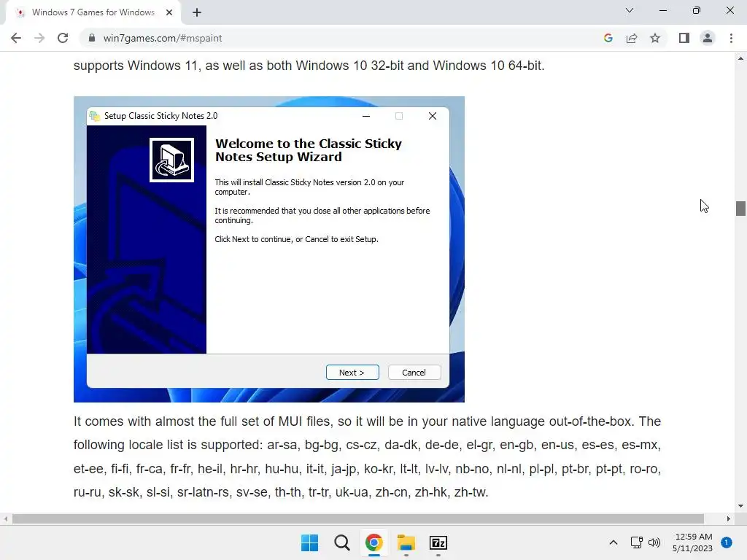Image resolution: width=747 pixels, height=560 pixels.
Task: Open volume control tray icon
Action: [654, 542]
